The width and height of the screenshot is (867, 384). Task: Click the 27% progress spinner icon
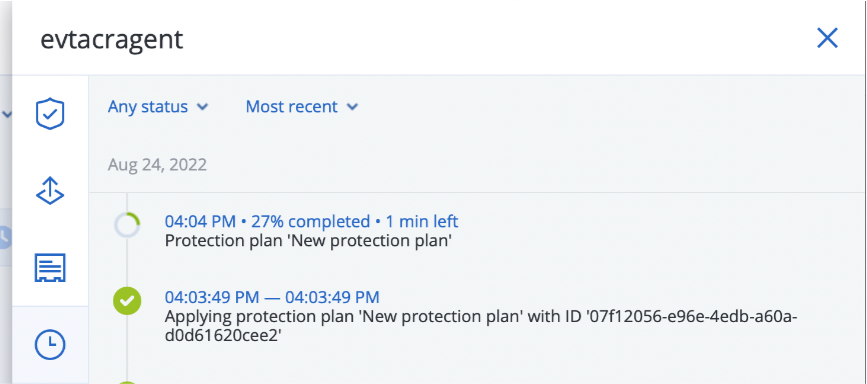[127, 226]
